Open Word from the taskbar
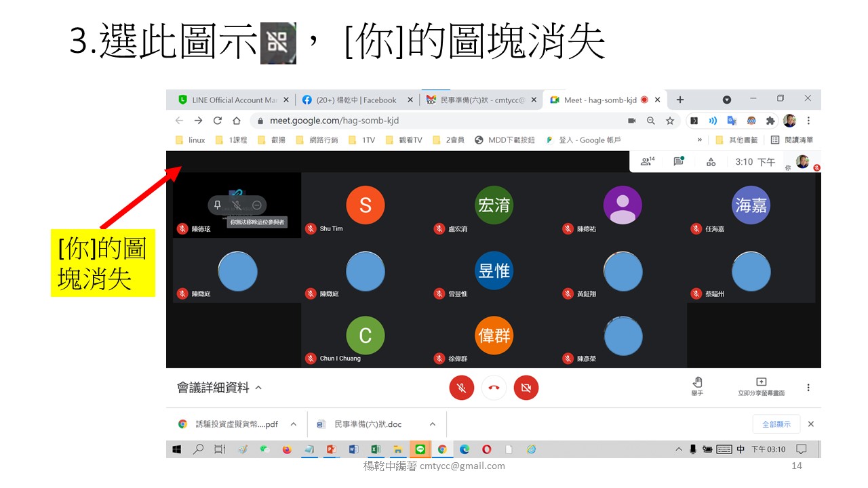This screenshot has height=488, width=868. (x=353, y=449)
